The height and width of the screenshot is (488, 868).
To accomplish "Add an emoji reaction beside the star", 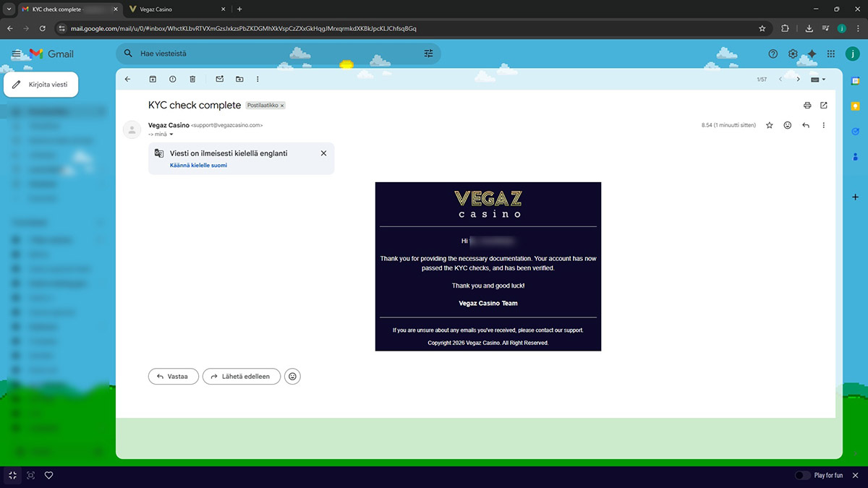I will 788,125.
